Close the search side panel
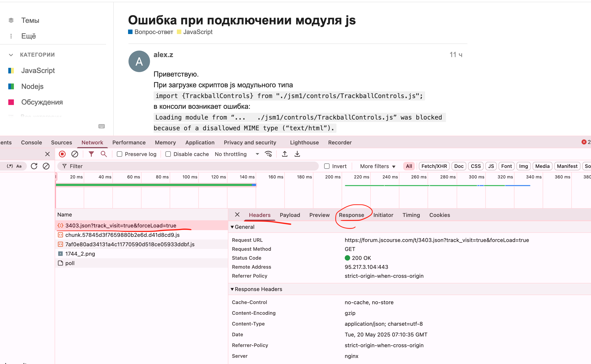Viewport: 591px width, 364px height. click(x=47, y=154)
